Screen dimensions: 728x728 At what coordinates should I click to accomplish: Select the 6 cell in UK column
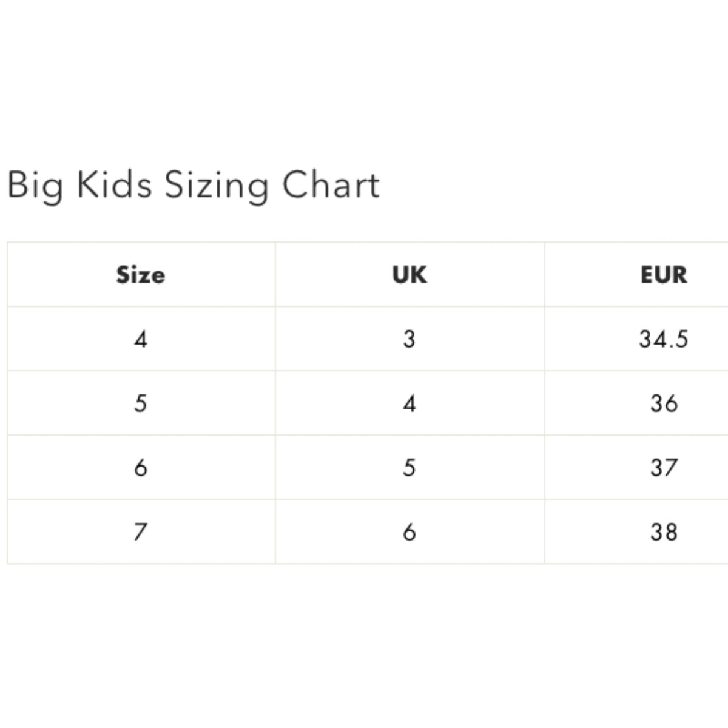point(409,532)
